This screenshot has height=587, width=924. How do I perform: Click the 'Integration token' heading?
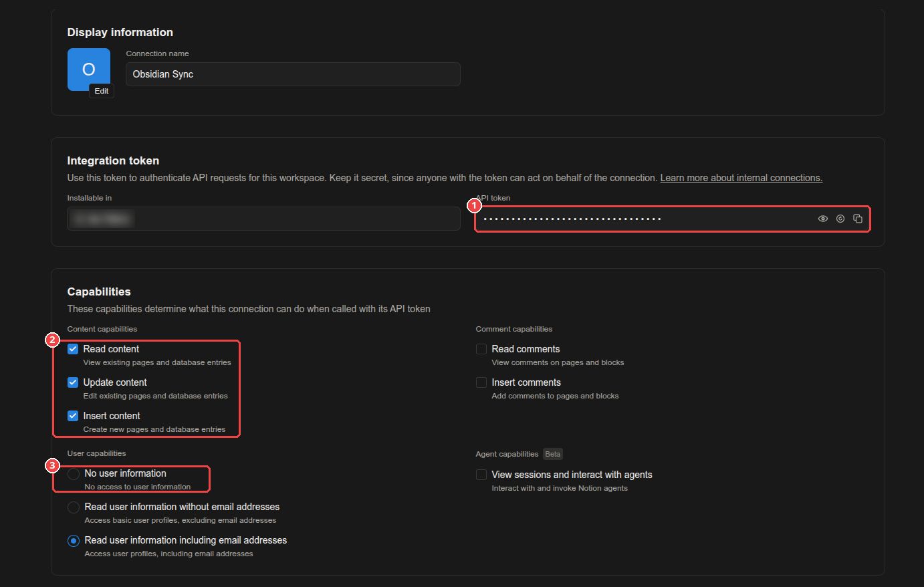coord(113,160)
